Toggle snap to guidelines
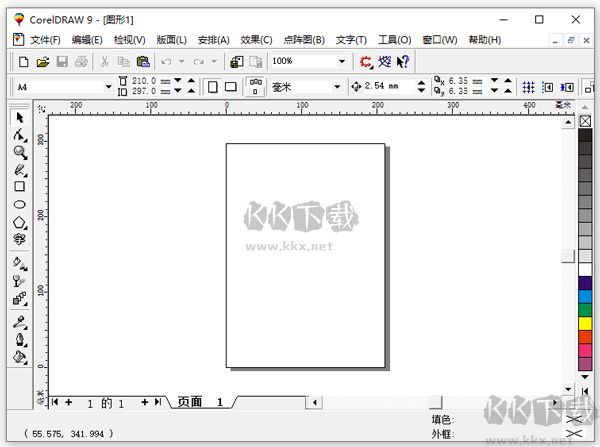Viewport: 600px width, 447px height. (x=548, y=87)
